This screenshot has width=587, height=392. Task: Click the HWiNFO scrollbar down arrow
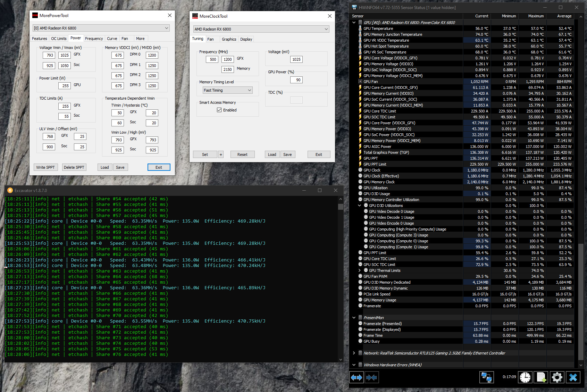pyautogui.click(x=581, y=365)
